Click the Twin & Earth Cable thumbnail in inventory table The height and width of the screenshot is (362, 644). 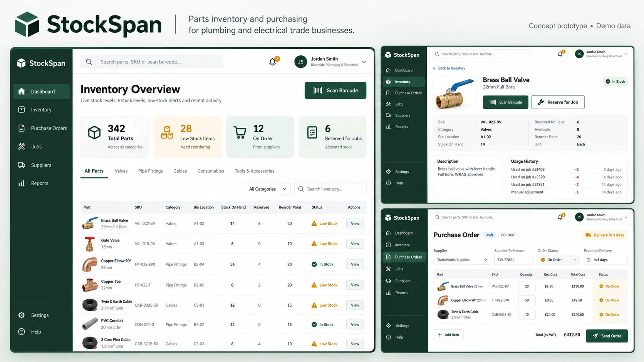(90, 305)
